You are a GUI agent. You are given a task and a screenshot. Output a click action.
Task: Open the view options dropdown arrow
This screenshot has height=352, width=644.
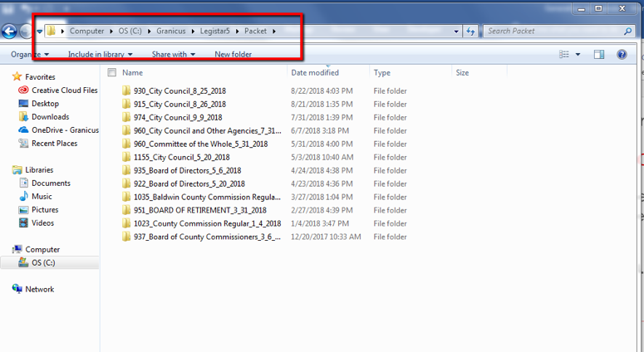pyautogui.click(x=578, y=54)
